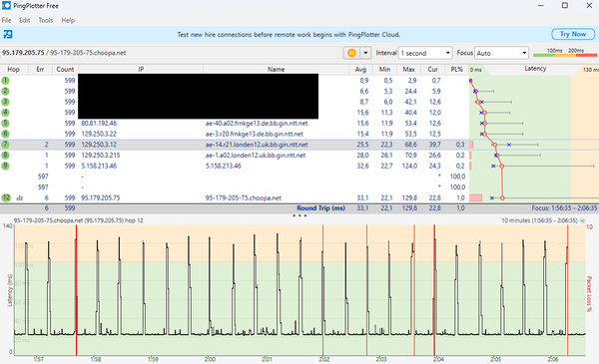
Task: Open the Tools menu
Action: 46,20
